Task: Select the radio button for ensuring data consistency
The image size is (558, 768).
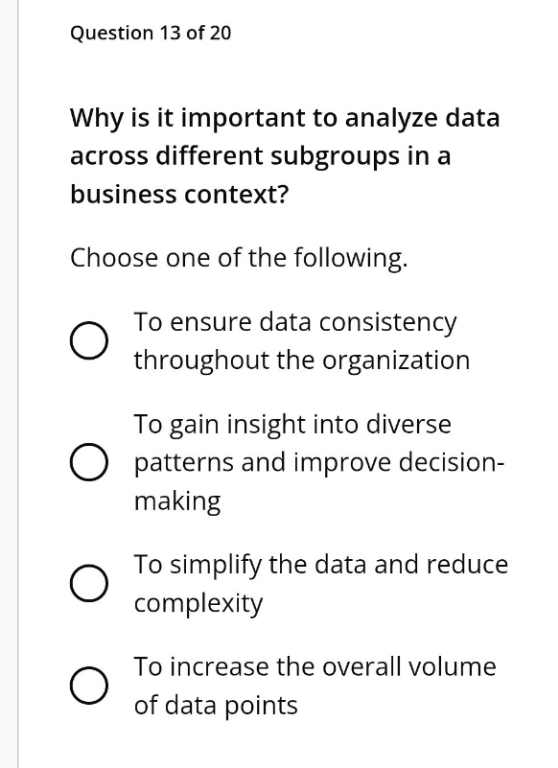Action: point(89,341)
